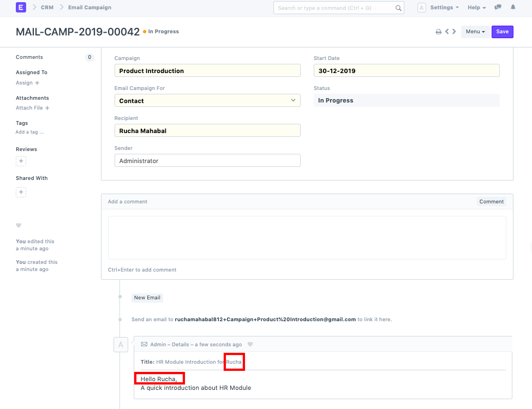Click the plus button under Reviews

[21, 161]
